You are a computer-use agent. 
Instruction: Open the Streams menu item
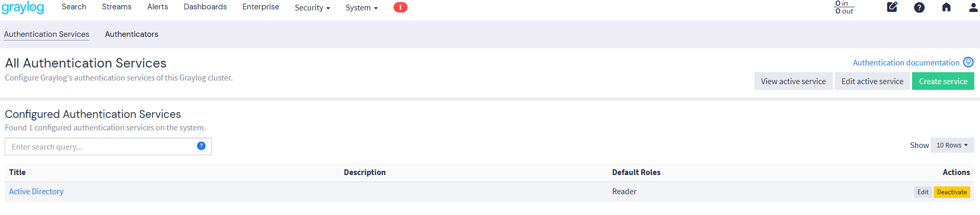coord(117,7)
